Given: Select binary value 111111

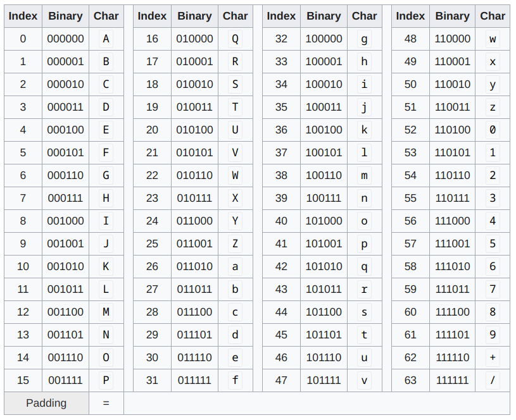Looking at the screenshot, I should click(x=452, y=380).
